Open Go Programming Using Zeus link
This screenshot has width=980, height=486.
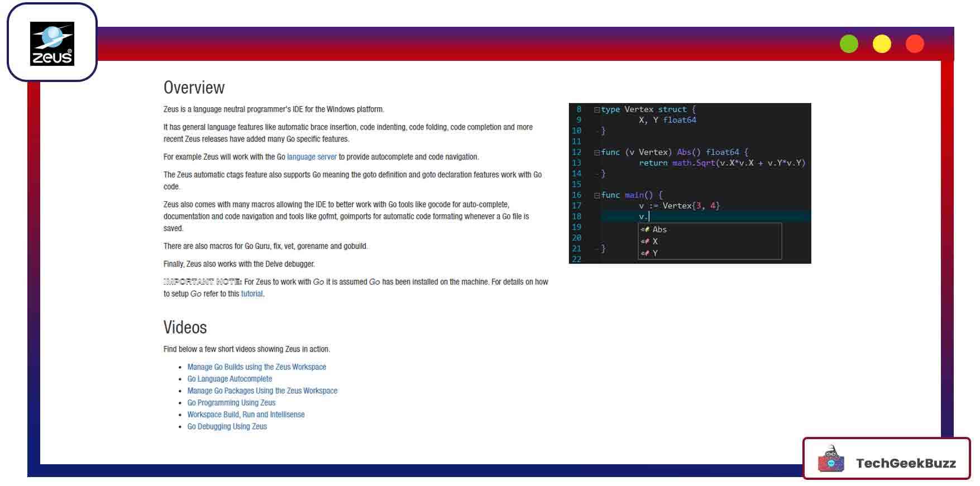tap(231, 402)
